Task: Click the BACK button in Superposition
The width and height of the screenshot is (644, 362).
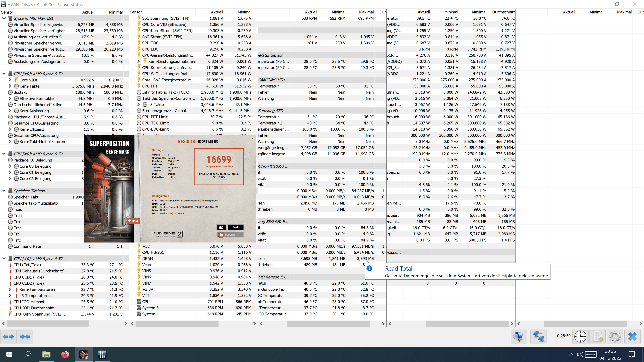Action: point(133,221)
